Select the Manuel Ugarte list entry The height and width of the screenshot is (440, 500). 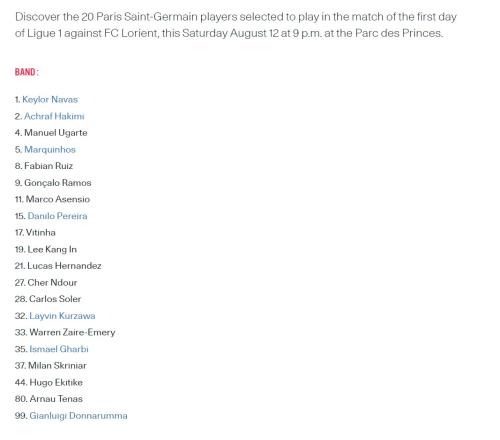51,133
